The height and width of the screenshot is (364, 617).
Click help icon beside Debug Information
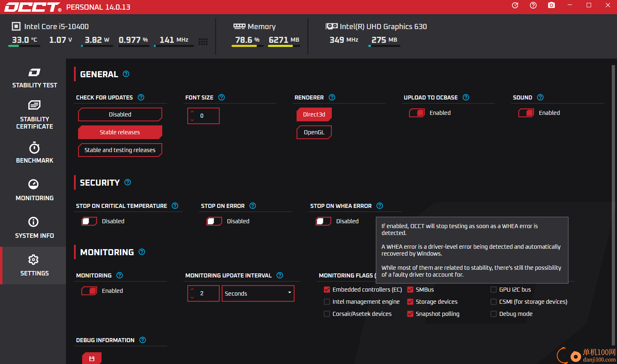142,340
